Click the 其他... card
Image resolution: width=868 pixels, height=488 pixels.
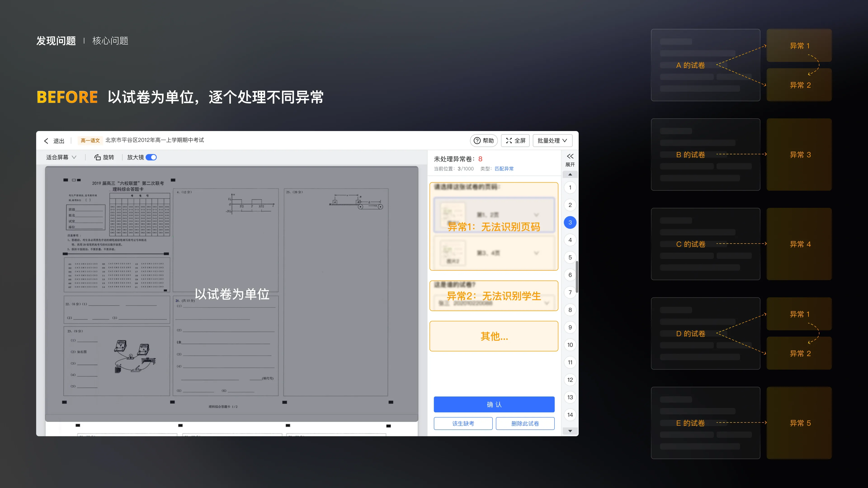[x=494, y=336]
